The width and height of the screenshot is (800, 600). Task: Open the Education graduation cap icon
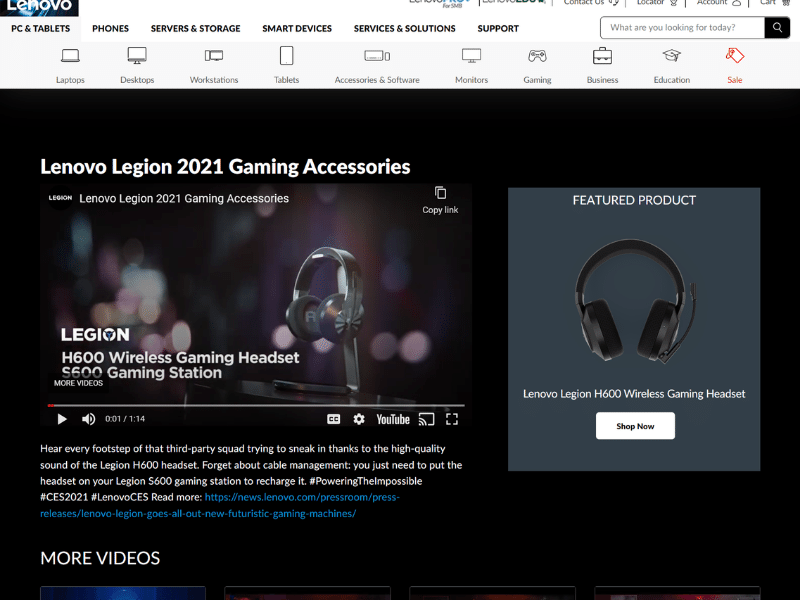point(671,56)
